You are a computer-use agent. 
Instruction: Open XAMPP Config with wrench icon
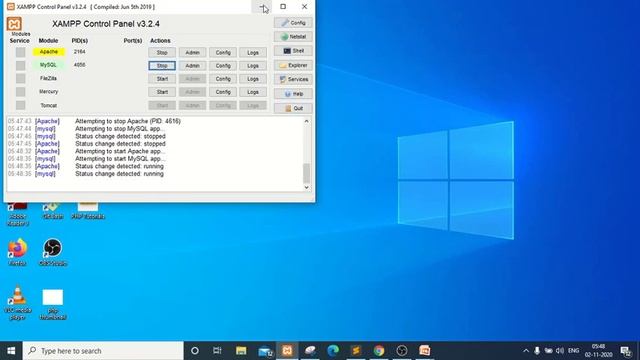pyautogui.click(x=293, y=23)
